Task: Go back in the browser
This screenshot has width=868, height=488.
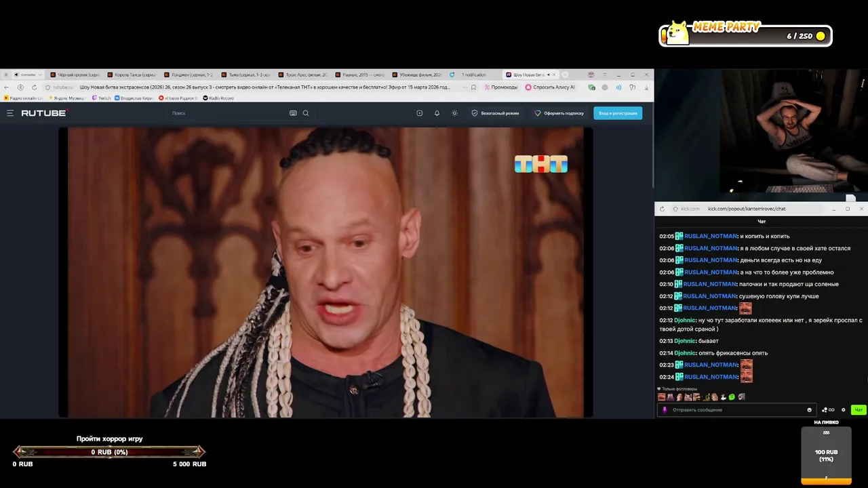Action: point(6,87)
